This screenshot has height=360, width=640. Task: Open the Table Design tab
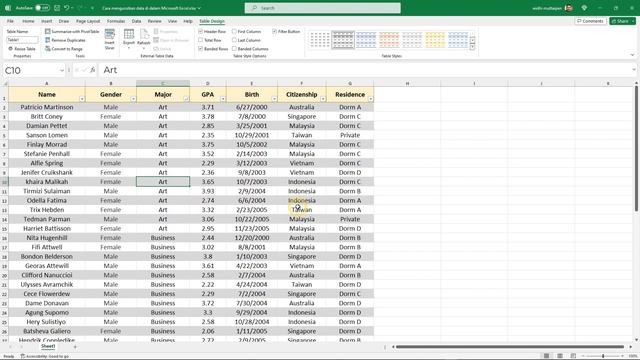[x=212, y=21]
